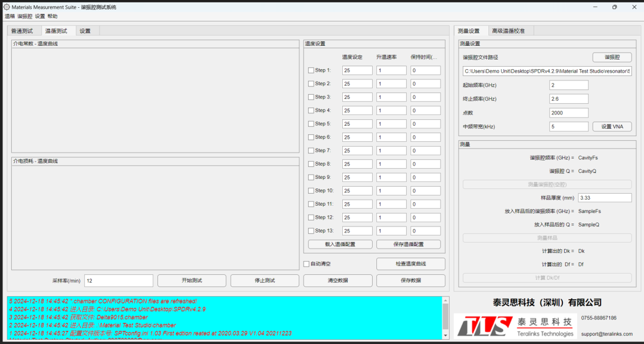
Task: Click the 保存温循配置 button
Action: coord(408,244)
